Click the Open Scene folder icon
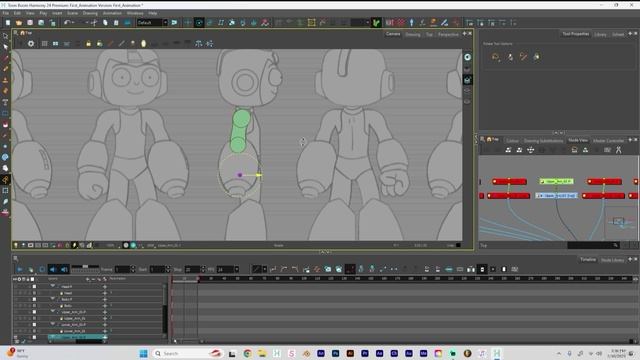The width and height of the screenshot is (640, 360). [x=19, y=23]
